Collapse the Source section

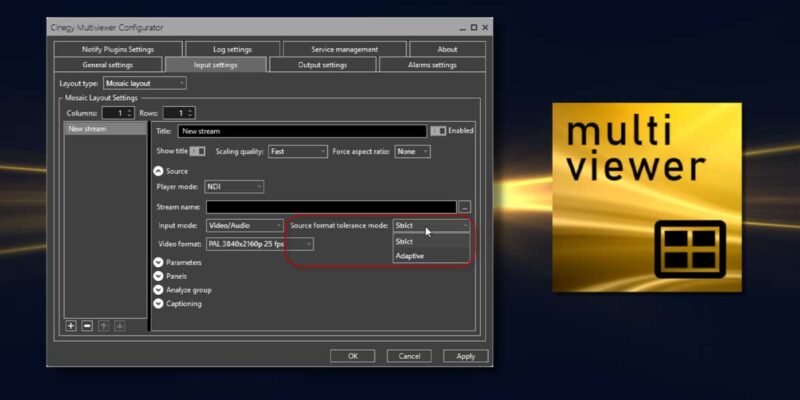[x=159, y=171]
